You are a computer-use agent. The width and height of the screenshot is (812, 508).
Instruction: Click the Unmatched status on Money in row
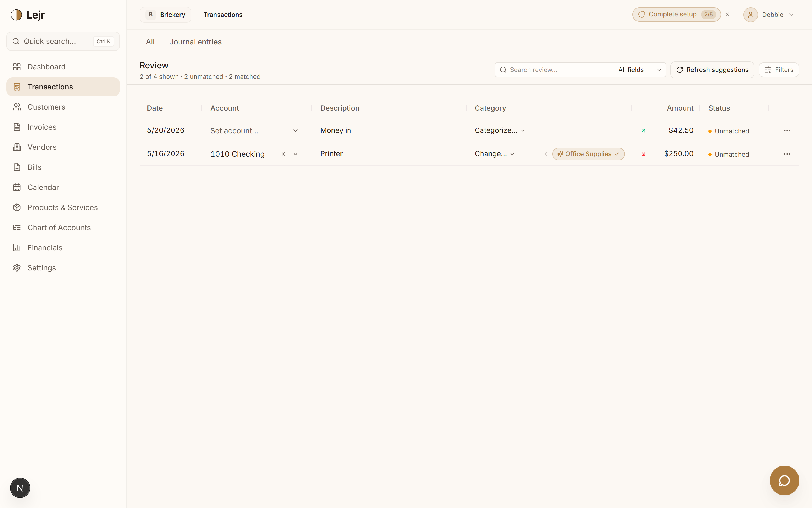[x=728, y=131]
